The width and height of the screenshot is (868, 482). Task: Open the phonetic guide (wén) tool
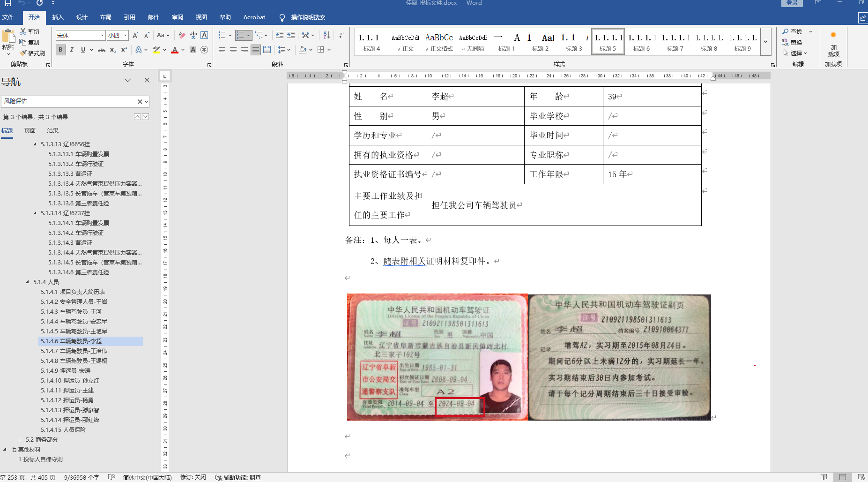[193, 35]
